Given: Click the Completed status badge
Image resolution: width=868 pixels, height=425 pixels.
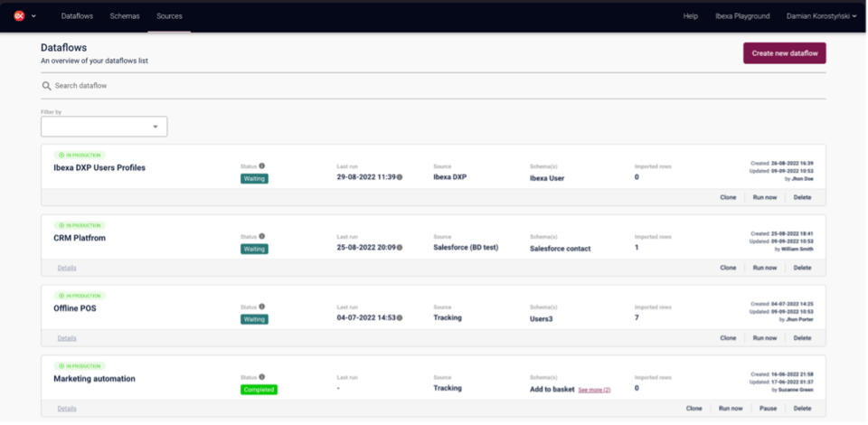Looking at the screenshot, I should [259, 390].
